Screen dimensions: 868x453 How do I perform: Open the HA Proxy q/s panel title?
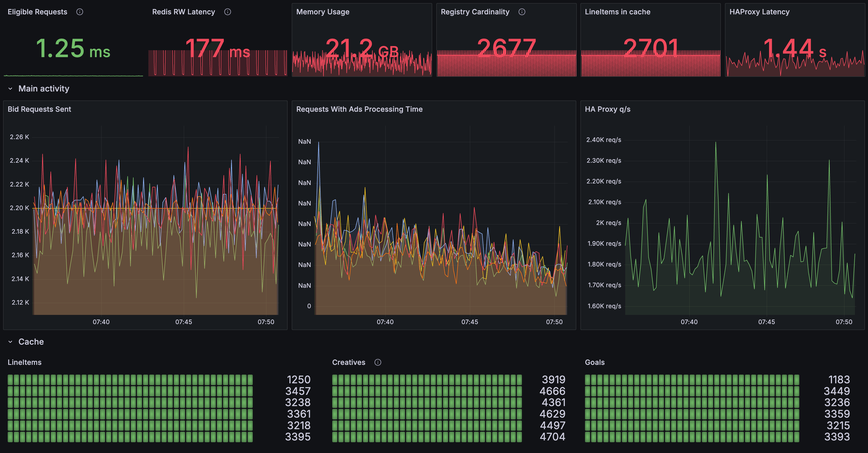pyautogui.click(x=607, y=109)
